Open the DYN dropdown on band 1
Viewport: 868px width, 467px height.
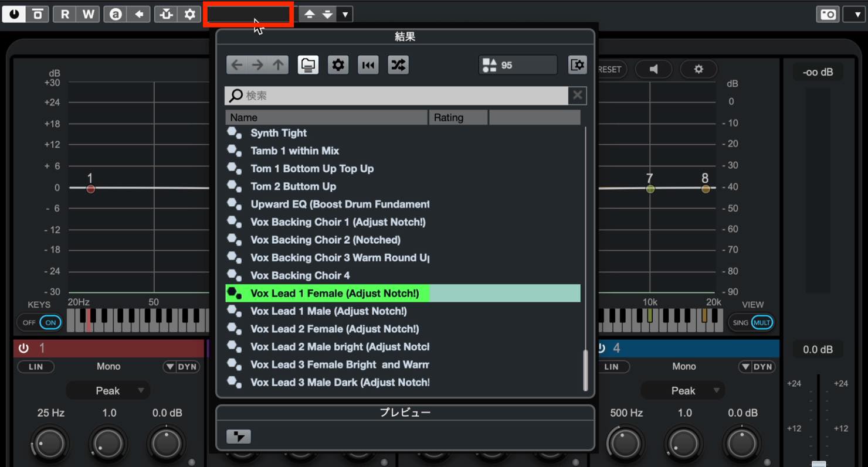click(182, 367)
